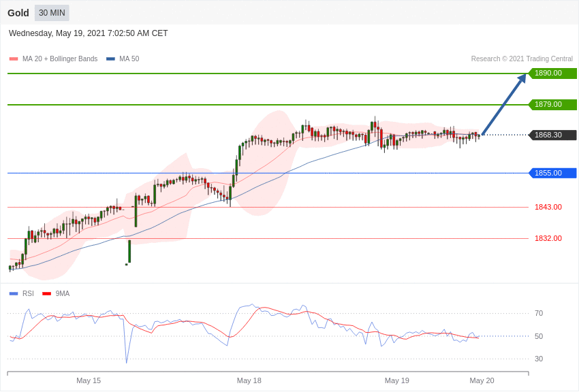Click the Gold chart title
579x392 pixels.
coord(18,13)
